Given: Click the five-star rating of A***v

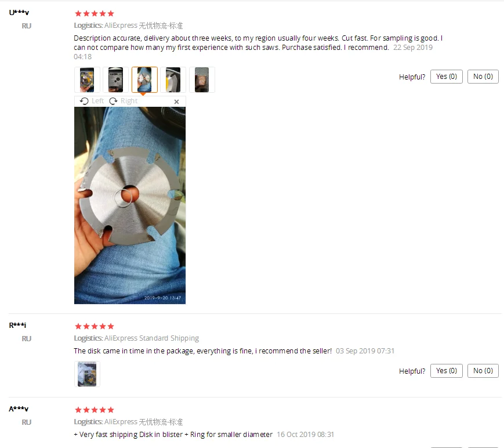Looking at the screenshot, I should click(x=95, y=410).
